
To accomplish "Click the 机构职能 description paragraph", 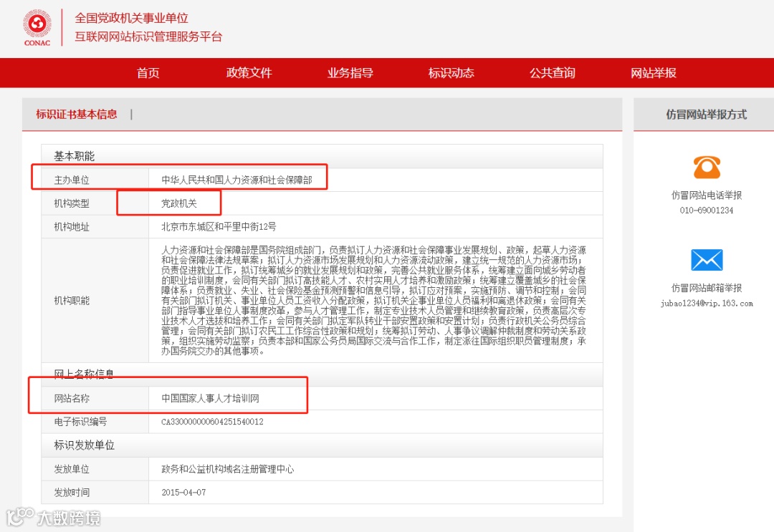I will click(x=373, y=300).
